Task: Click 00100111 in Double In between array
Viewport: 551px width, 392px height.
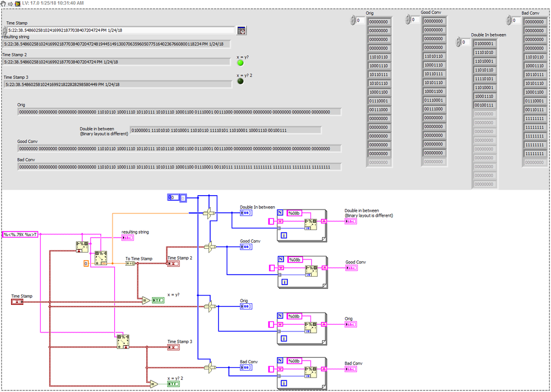Action: [x=484, y=105]
